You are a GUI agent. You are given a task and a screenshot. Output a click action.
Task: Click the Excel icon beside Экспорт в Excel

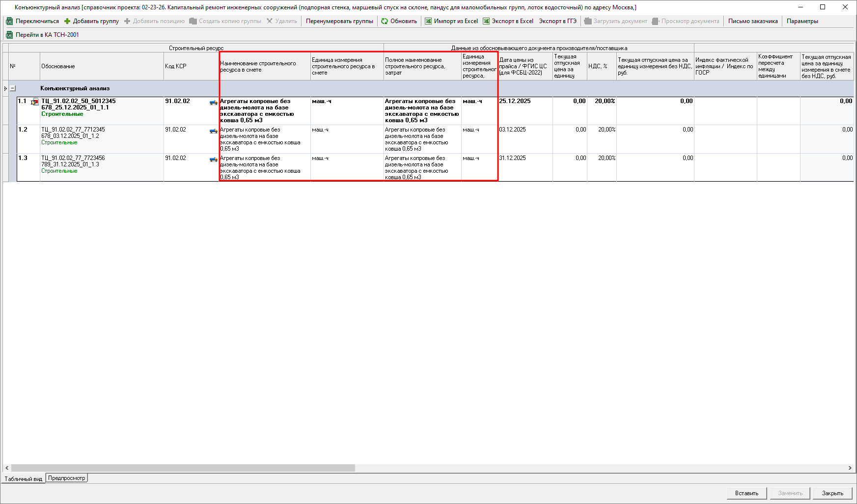coord(486,21)
